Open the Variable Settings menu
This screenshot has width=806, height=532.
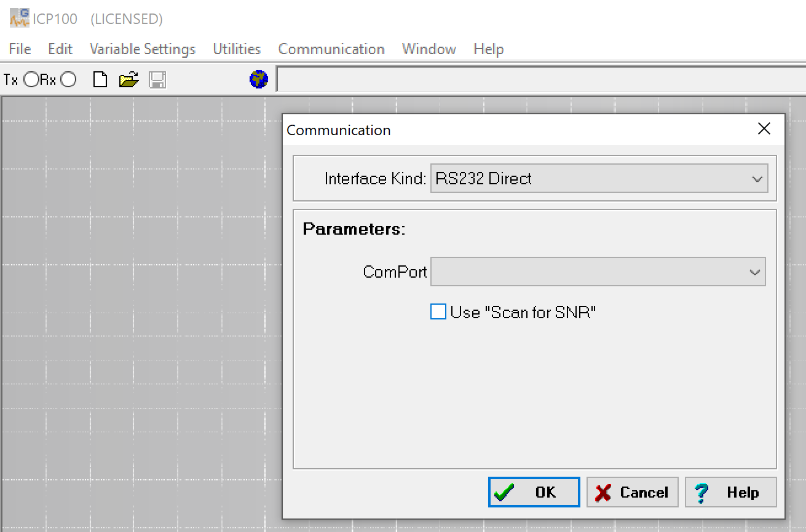pos(142,49)
